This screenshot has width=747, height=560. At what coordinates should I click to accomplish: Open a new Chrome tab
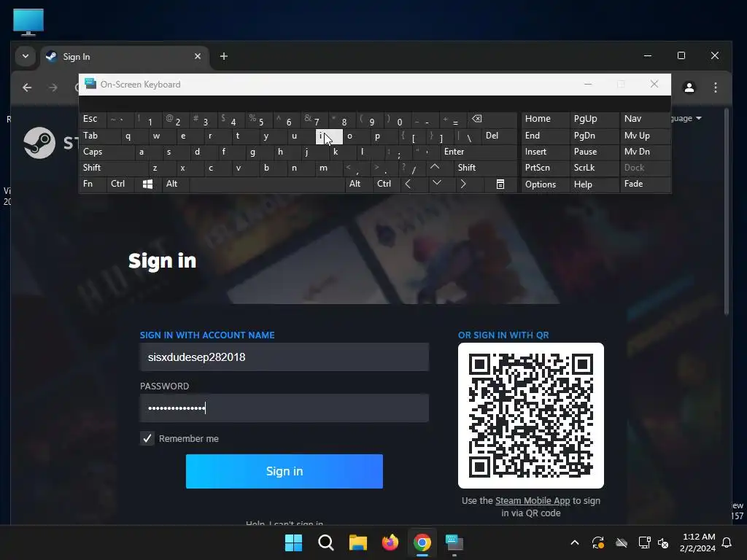click(223, 56)
